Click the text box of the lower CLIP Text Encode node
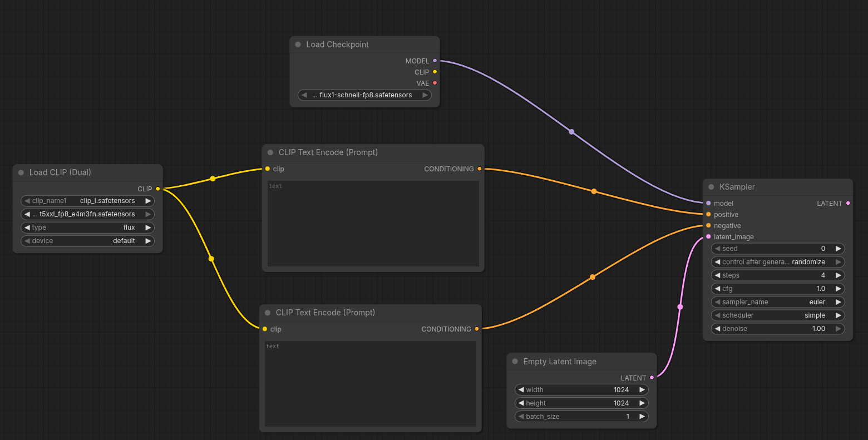 coord(371,384)
